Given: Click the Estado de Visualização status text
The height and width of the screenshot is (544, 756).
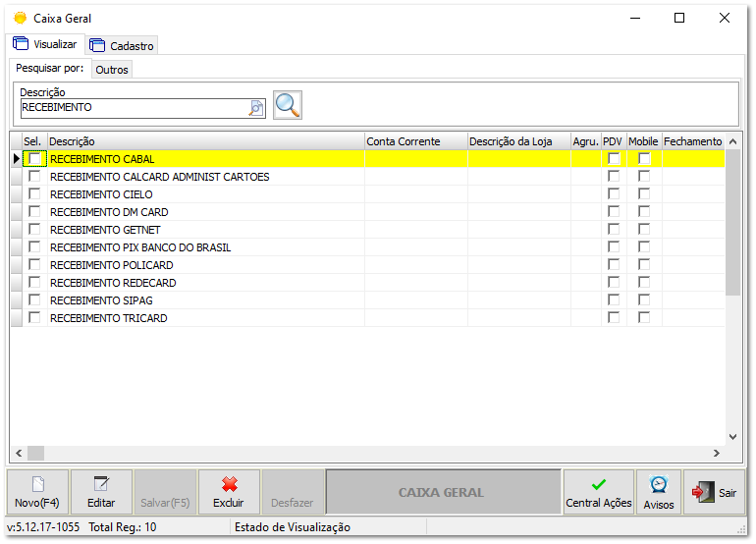Looking at the screenshot, I should pyautogui.click(x=293, y=527).
